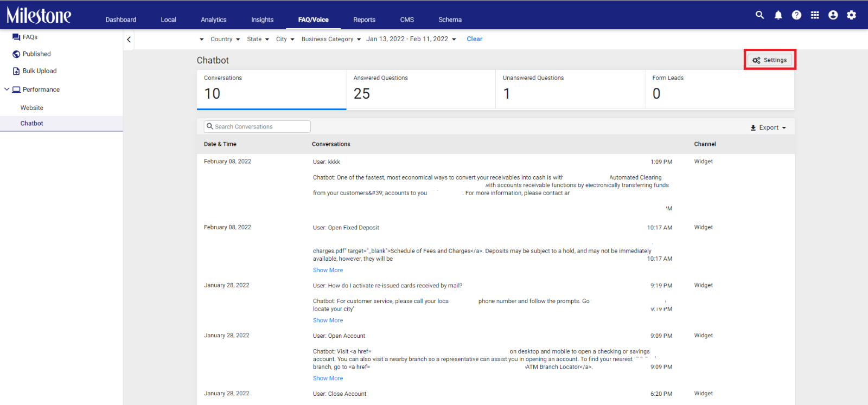Click the FAQs chat icon in sidebar
This screenshot has height=405, width=868.
(16, 37)
